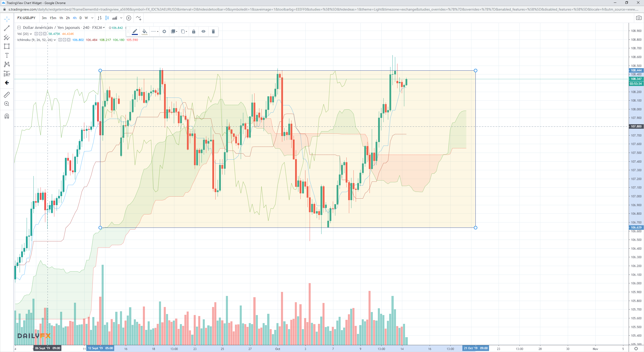644x352 pixels.
Task: Hide the Ichimoku indicator via eye icon
Action: click(x=60, y=40)
